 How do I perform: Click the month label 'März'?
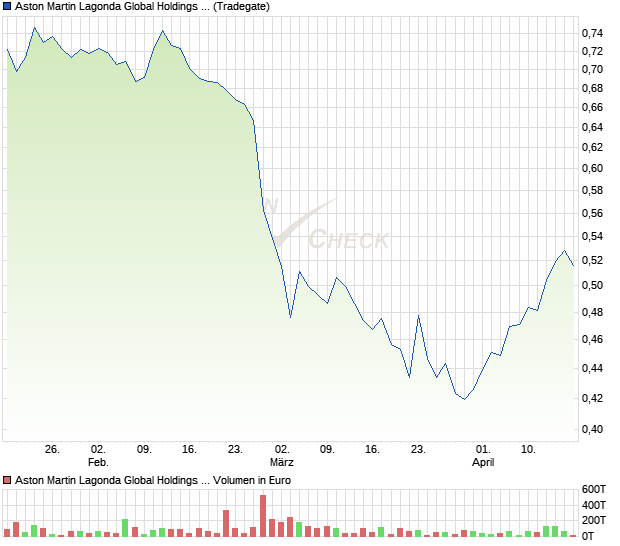[282, 462]
